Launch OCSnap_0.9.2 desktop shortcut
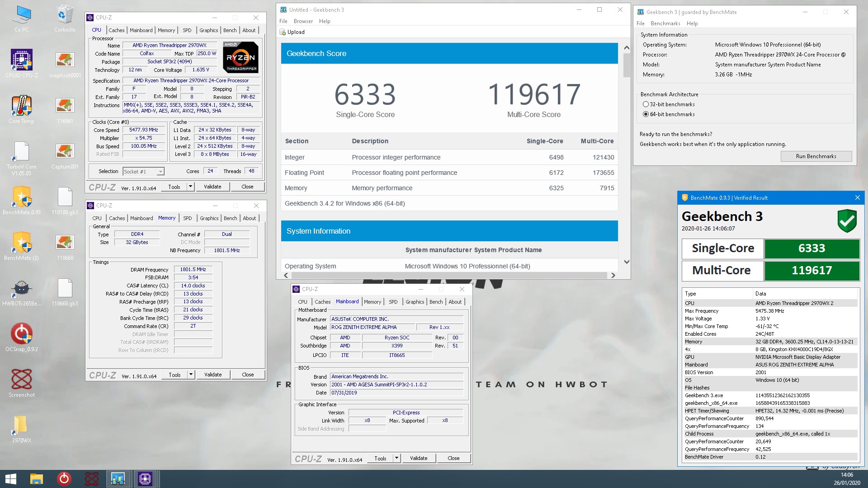 click(x=21, y=338)
